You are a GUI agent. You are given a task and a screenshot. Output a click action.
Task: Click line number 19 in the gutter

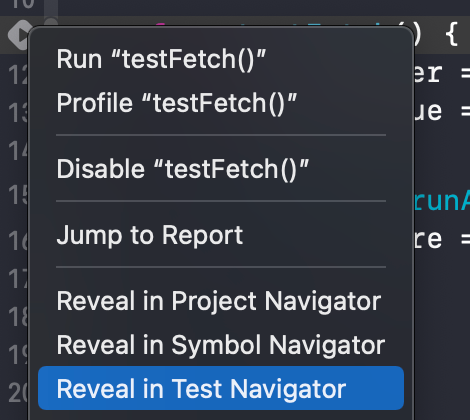pyautogui.click(x=18, y=354)
